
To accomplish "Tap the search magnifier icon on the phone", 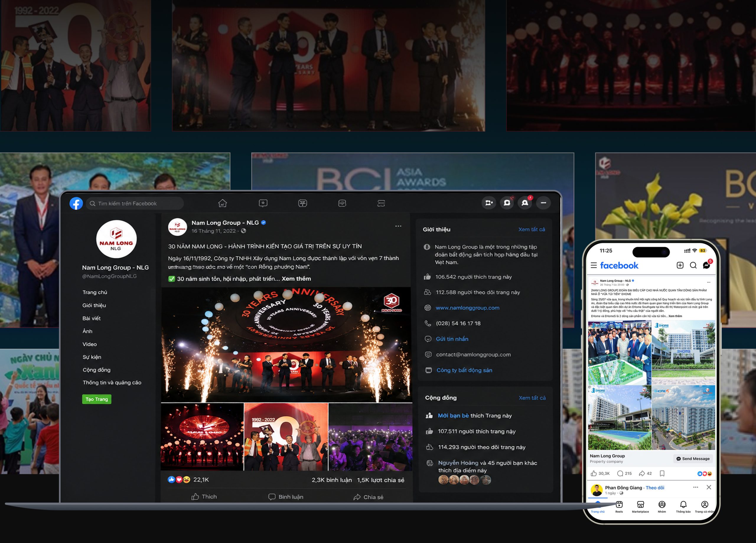I will point(693,265).
